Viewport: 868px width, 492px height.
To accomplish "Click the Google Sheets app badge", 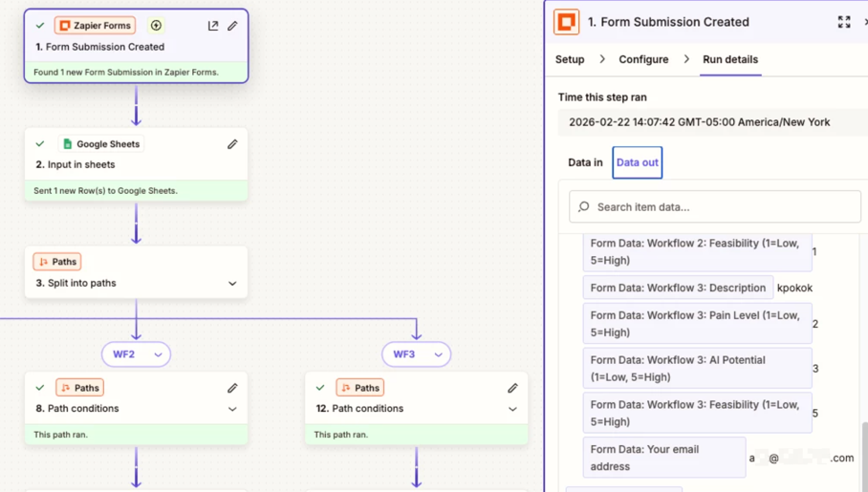I will 99,144.
